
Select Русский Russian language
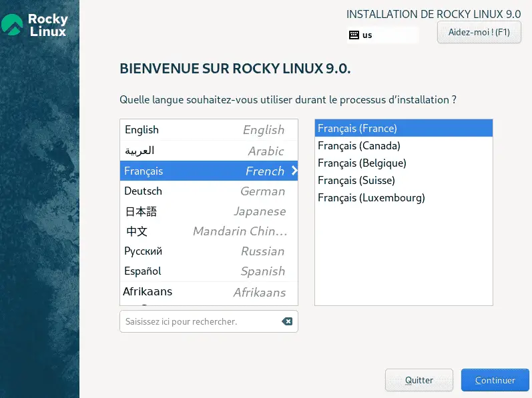pyautogui.click(x=209, y=251)
